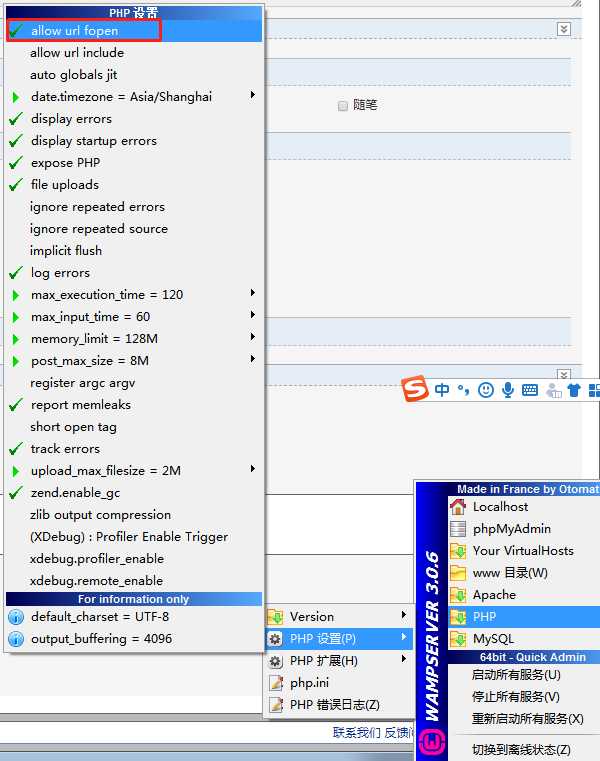Click zlib output compression option

(134, 514)
